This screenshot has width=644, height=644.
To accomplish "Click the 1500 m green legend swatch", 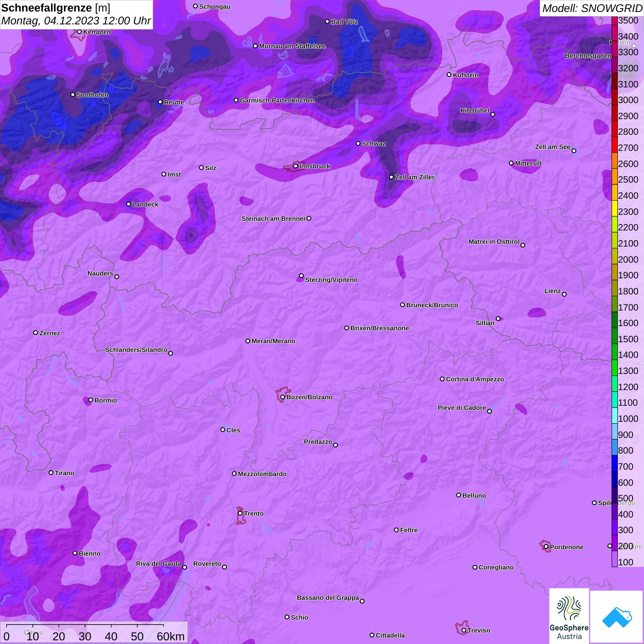I will click(615, 336).
